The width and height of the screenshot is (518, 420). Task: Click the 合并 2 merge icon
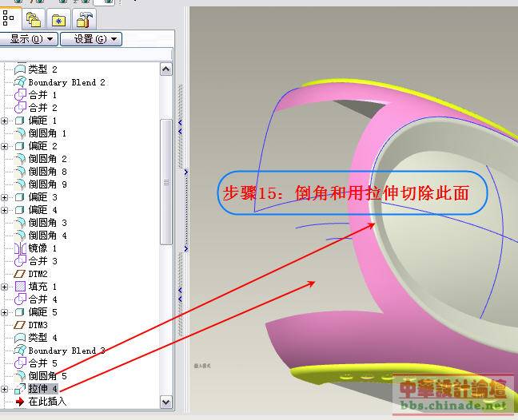click(x=20, y=108)
